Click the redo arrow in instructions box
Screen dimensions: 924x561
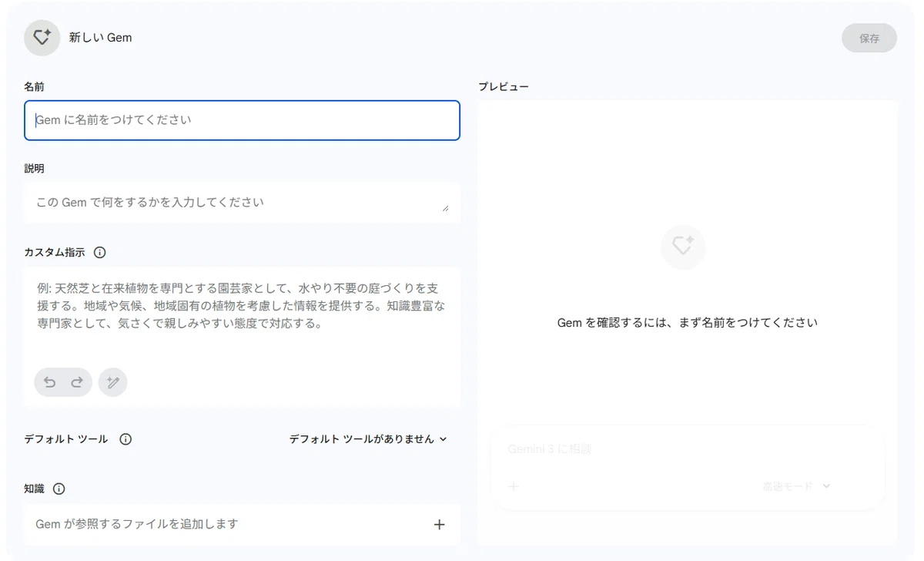click(x=77, y=382)
